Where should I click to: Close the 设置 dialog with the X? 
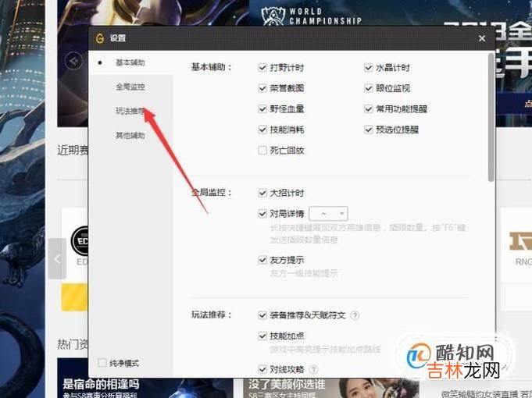pyautogui.click(x=482, y=37)
